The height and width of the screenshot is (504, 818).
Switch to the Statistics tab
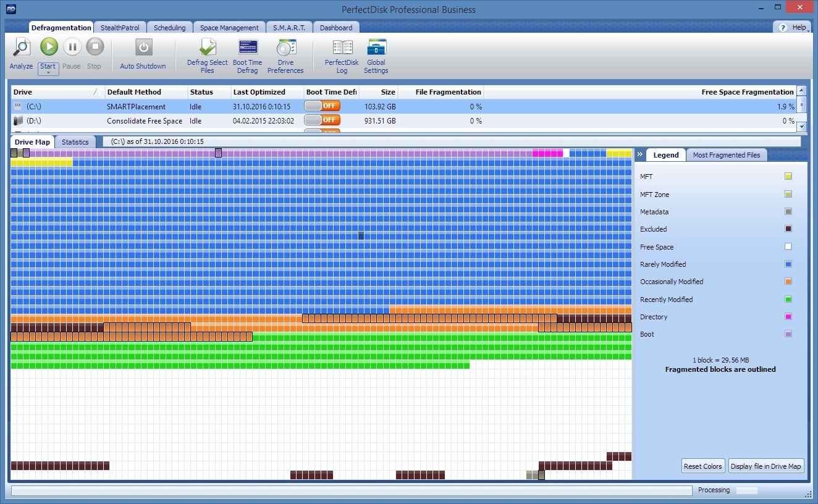pyautogui.click(x=75, y=142)
